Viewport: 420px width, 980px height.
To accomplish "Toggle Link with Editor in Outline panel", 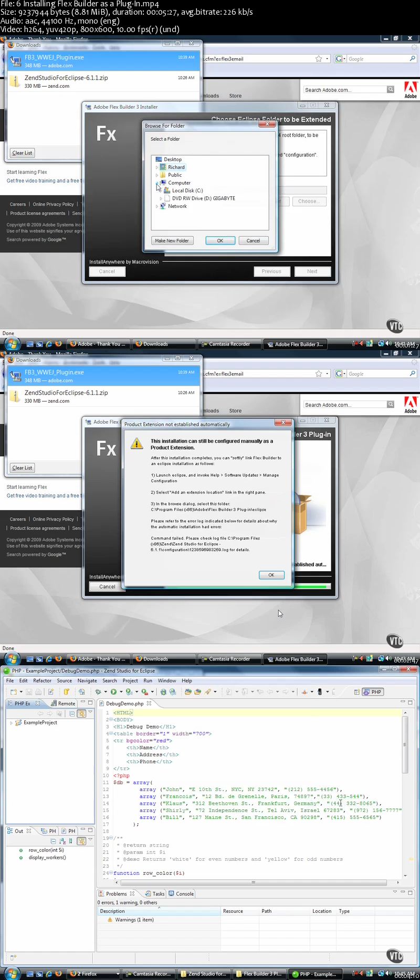I will tap(81, 841).
